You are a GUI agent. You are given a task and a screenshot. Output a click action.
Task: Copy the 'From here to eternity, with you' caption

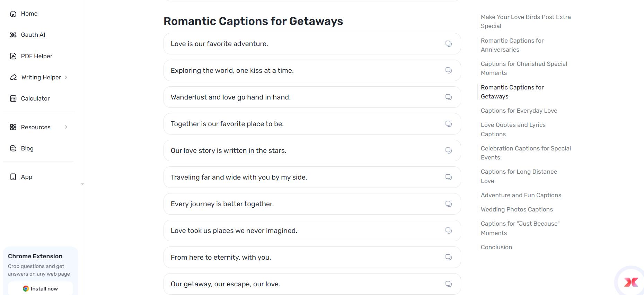pyautogui.click(x=449, y=257)
